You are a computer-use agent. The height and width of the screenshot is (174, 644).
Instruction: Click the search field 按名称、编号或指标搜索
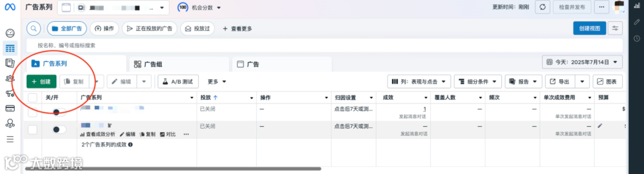325,45
